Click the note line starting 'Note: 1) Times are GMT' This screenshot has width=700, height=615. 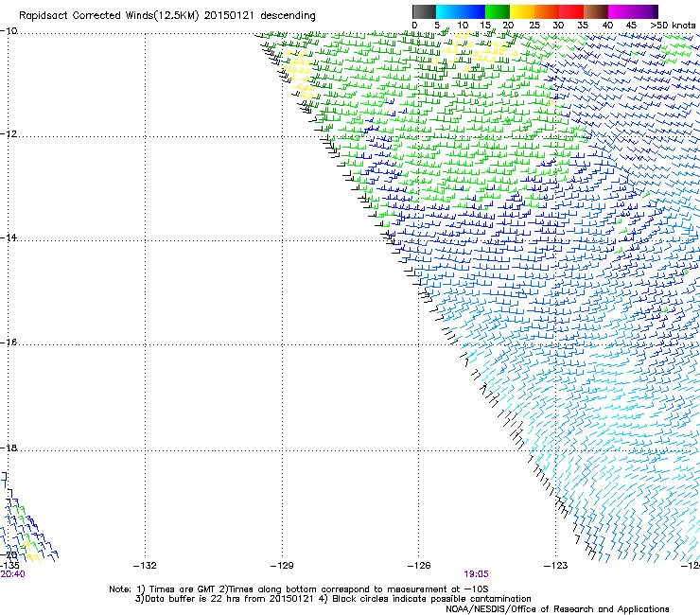[x=299, y=589]
